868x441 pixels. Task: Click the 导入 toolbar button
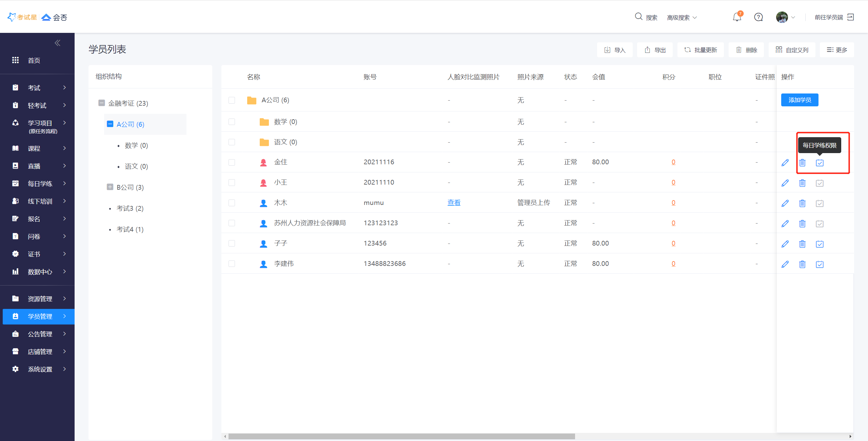point(615,50)
